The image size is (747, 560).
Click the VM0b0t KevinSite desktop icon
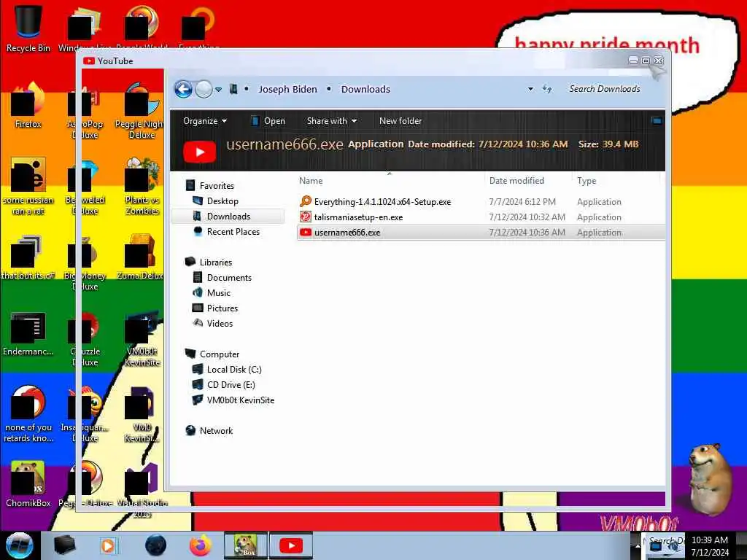142,338
